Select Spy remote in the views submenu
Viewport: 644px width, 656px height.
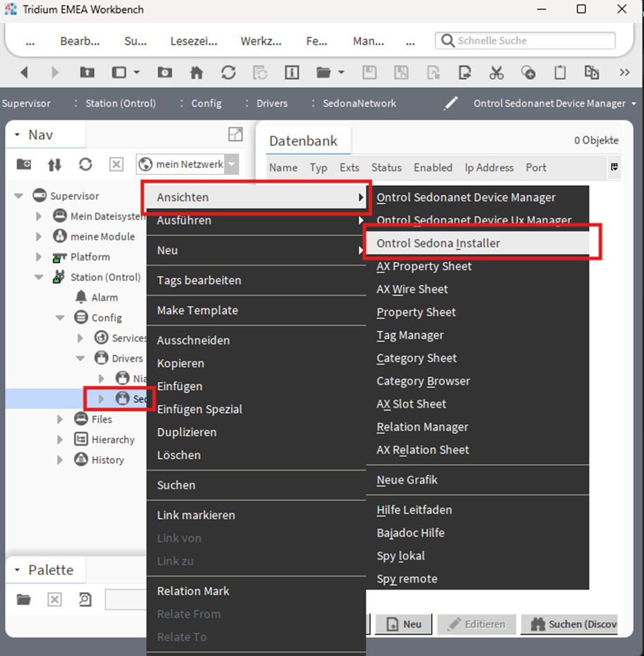[x=477, y=578]
